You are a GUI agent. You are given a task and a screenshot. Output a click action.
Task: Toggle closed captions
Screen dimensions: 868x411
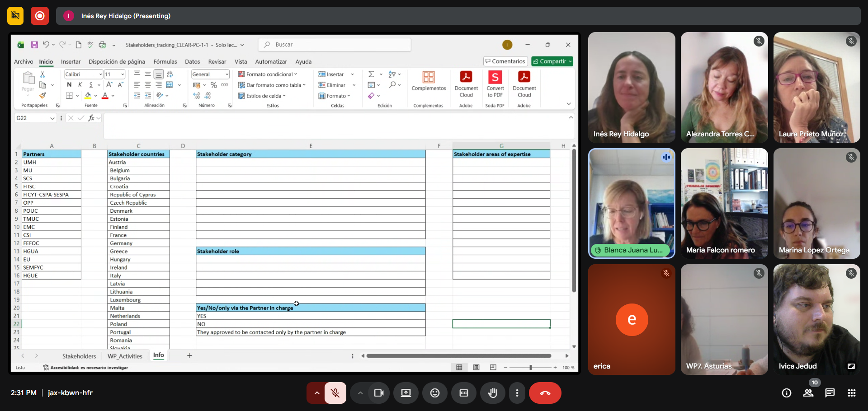(x=463, y=393)
